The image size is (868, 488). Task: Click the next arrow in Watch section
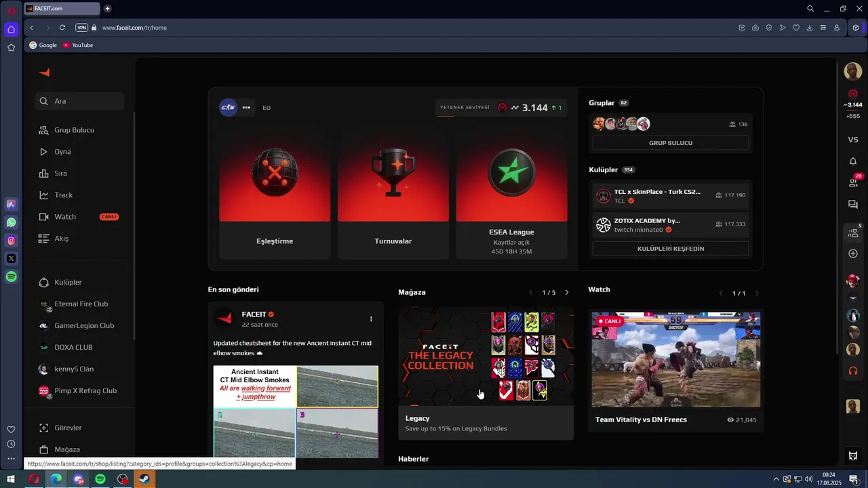757,293
